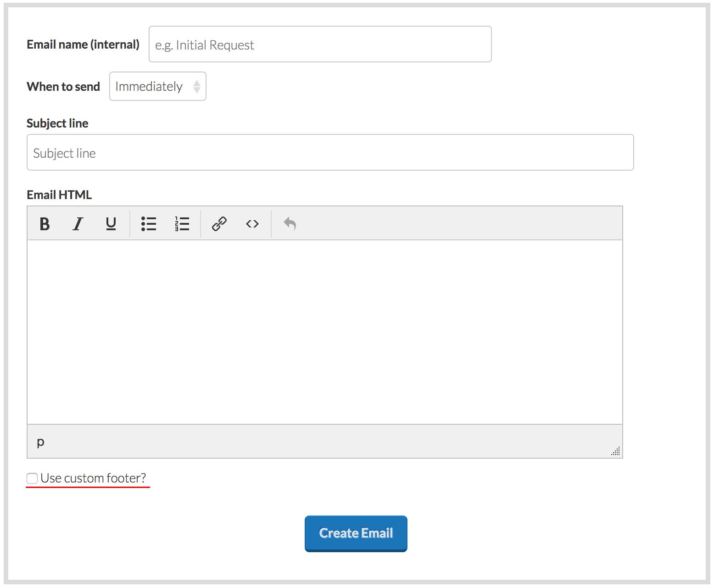This screenshot has width=714, height=588.
Task: Click the arrows on the Immediately select
Action: pos(197,86)
